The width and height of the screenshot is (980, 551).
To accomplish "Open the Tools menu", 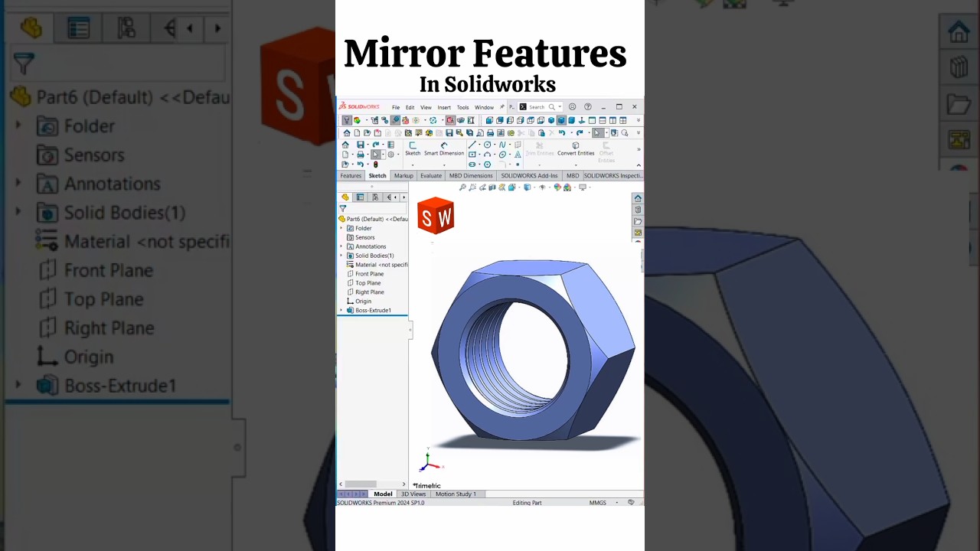I will point(462,107).
